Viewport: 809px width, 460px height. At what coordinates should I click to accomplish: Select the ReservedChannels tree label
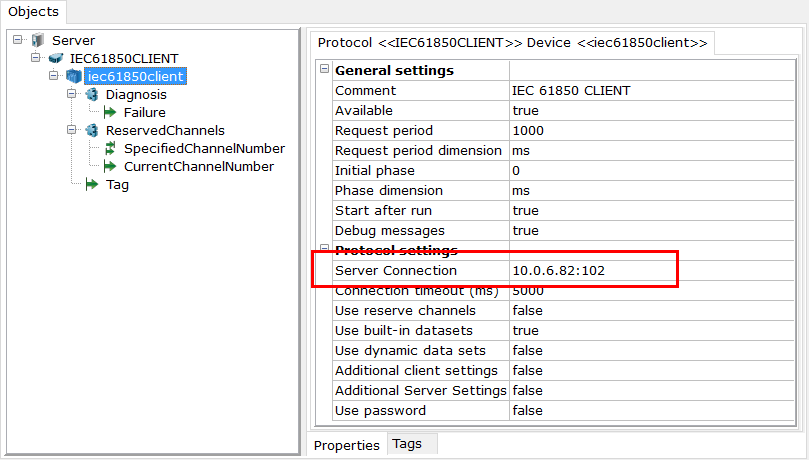(x=165, y=130)
